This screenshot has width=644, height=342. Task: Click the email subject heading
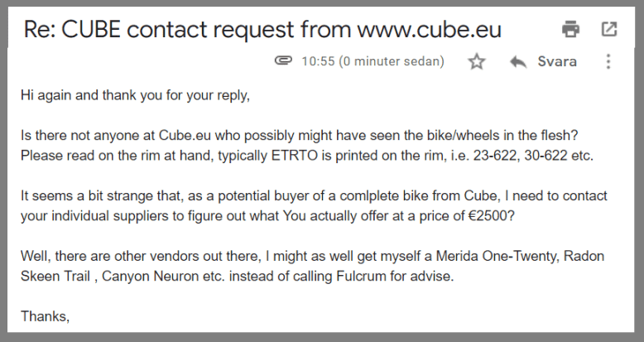coord(262,30)
